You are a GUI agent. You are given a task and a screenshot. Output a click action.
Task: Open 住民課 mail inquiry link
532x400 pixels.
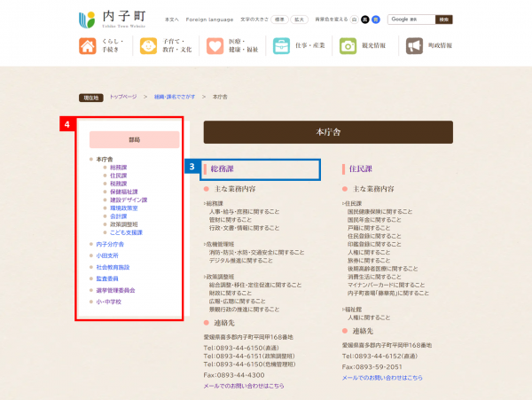click(x=382, y=378)
